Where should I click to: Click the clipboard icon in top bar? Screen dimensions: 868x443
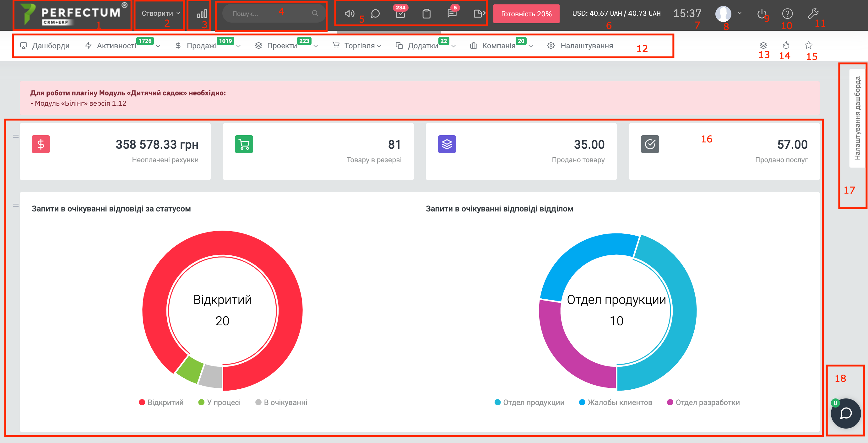426,14
